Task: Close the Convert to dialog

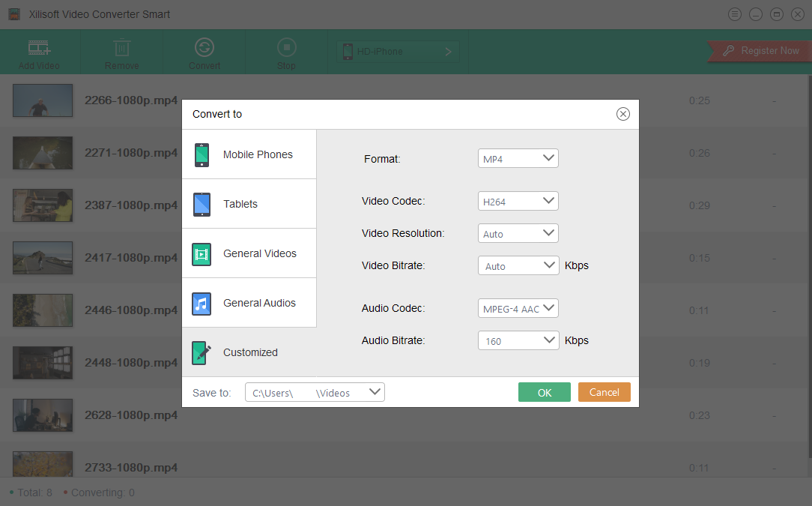Action: point(622,114)
